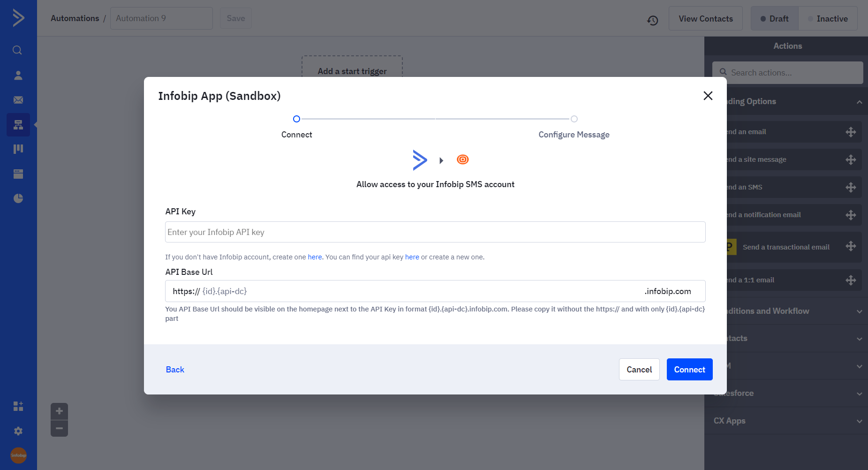
Task: Collapse the Sending Options section
Action: point(859,102)
